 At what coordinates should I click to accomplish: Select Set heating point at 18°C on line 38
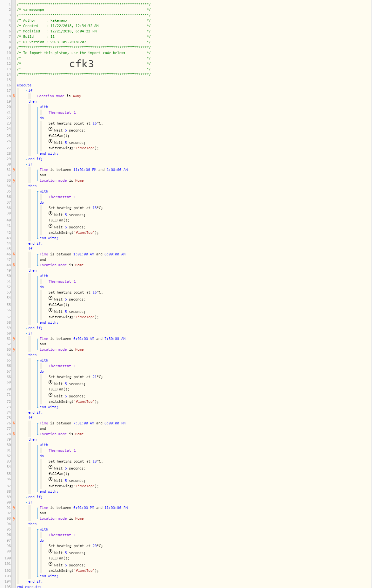76,208
